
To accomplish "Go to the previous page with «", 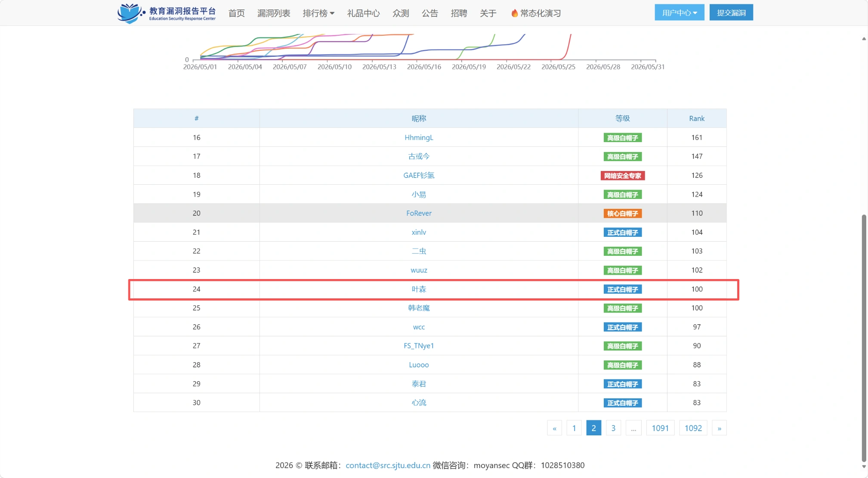I will [554, 428].
